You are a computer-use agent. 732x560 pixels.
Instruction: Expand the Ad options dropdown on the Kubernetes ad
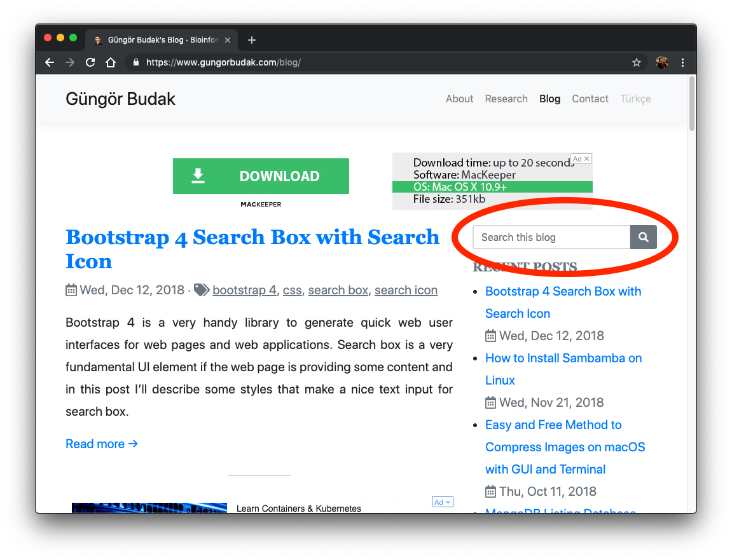pyautogui.click(x=443, y=502)
